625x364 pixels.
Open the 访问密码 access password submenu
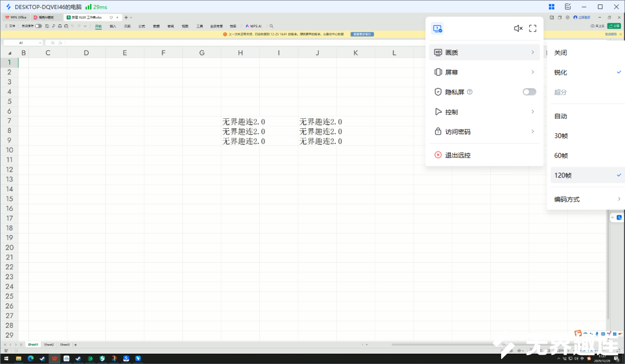pyautogui.click(x=484, y=132)
